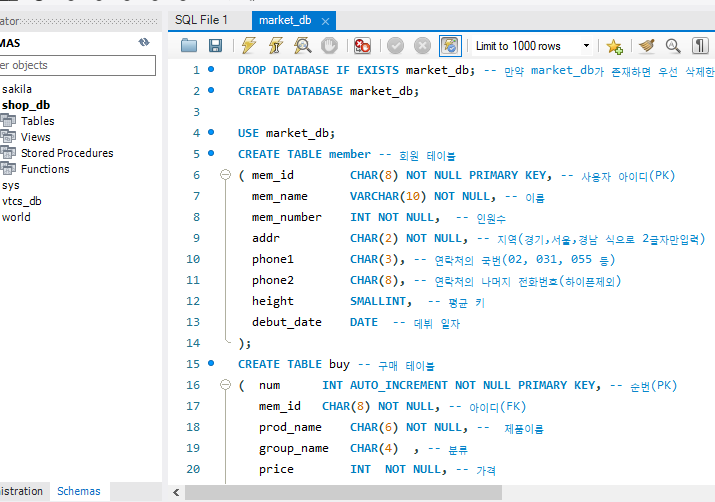715x502 pixels.
Task: Click 'AUTO_INCREMENT' keyword on line 16
Action: (x=399, y=385)
